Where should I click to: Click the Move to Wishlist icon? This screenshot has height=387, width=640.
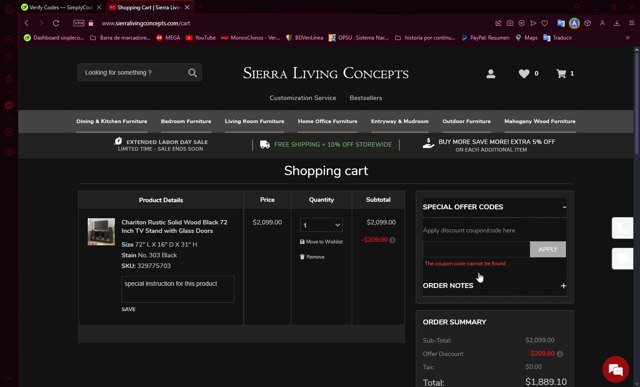pyautogui.click(x=302, y=242)
